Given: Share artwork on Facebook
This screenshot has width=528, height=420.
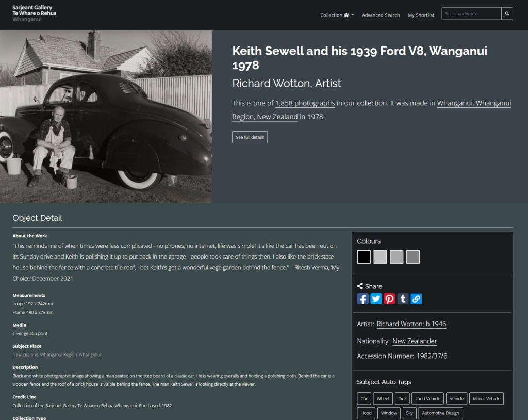Looking at the screenshot, I should [x=362, y=299].
